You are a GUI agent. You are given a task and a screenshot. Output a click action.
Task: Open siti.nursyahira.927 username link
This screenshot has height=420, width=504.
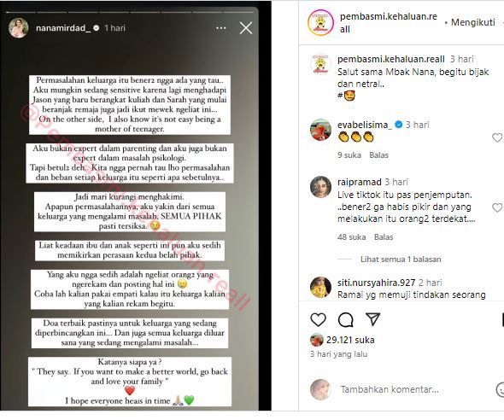377,283
